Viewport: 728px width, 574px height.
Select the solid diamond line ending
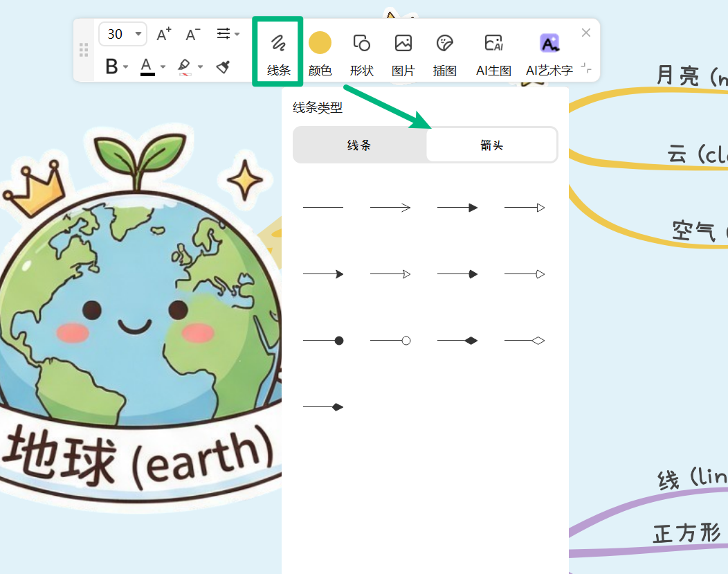tap(457, 341)
